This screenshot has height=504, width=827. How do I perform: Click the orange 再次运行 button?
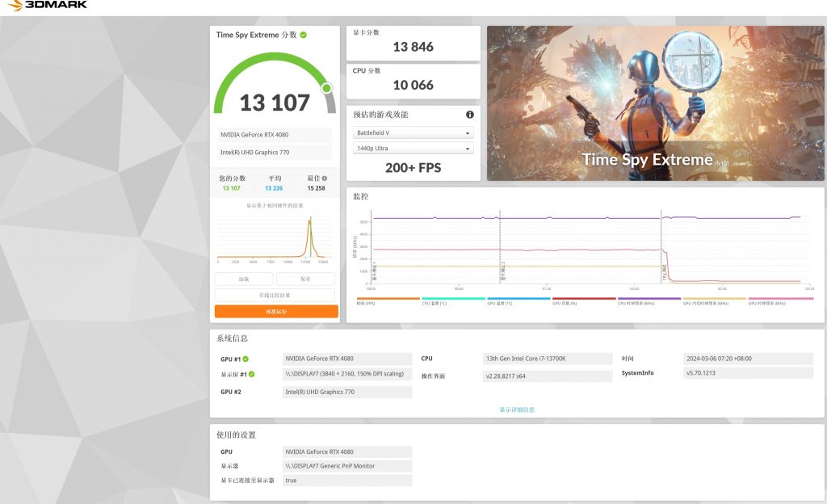point(274,311)
